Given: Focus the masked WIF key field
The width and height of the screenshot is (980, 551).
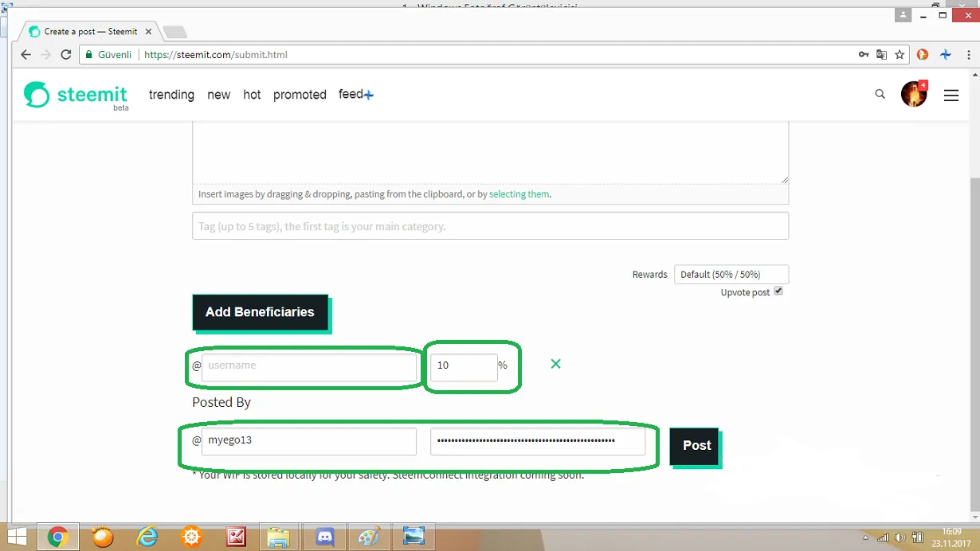Looking at the screenshot, I should (538, 442).
